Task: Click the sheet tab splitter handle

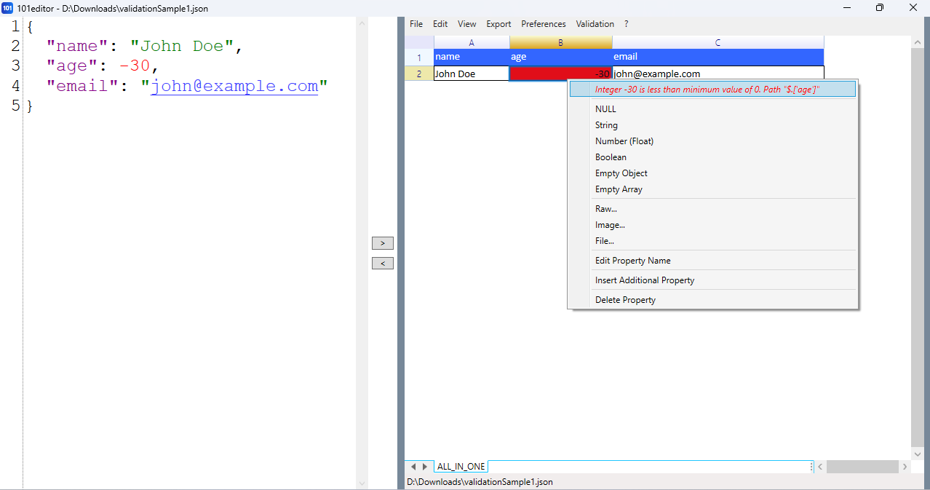Action: click(x=811, y=467)
